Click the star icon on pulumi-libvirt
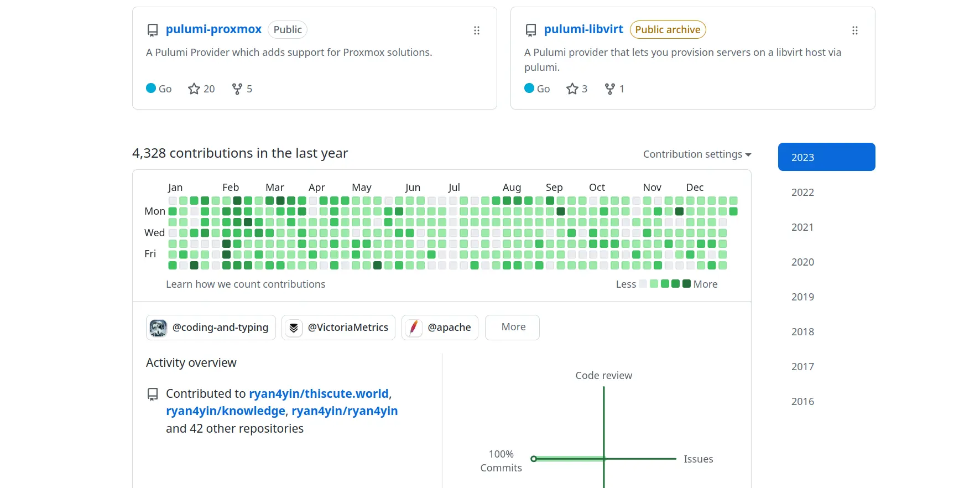Screen dimensions: 980x488 point(572,89)
